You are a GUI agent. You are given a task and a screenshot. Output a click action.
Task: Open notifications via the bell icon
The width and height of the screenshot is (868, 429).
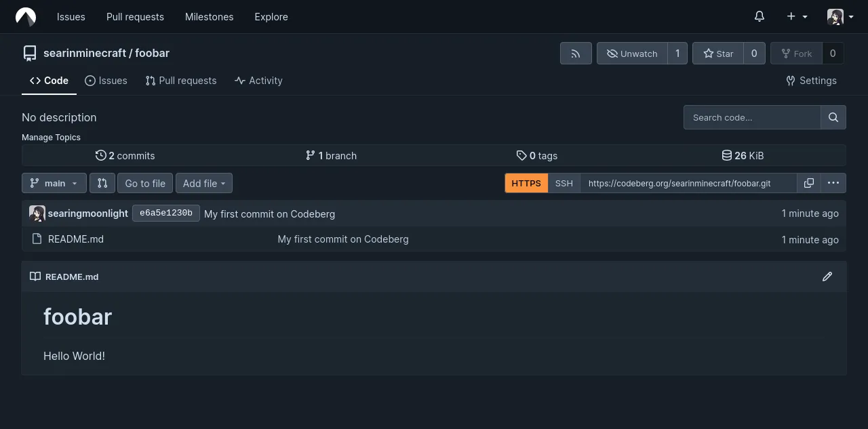click(759, 16)
